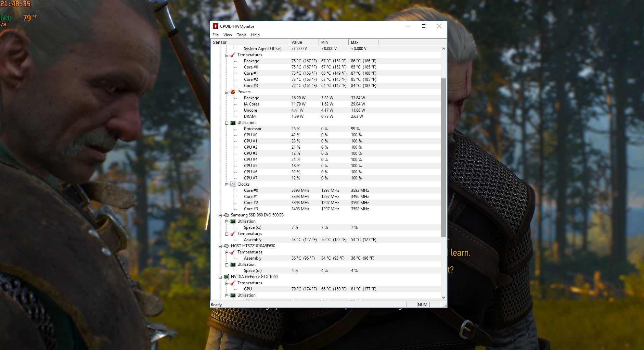The height and width of the screenshot is (350, 644).
Task: Click Temperatures thermometer icon under Samsung SSD
Action: click(x=233, y=234)
